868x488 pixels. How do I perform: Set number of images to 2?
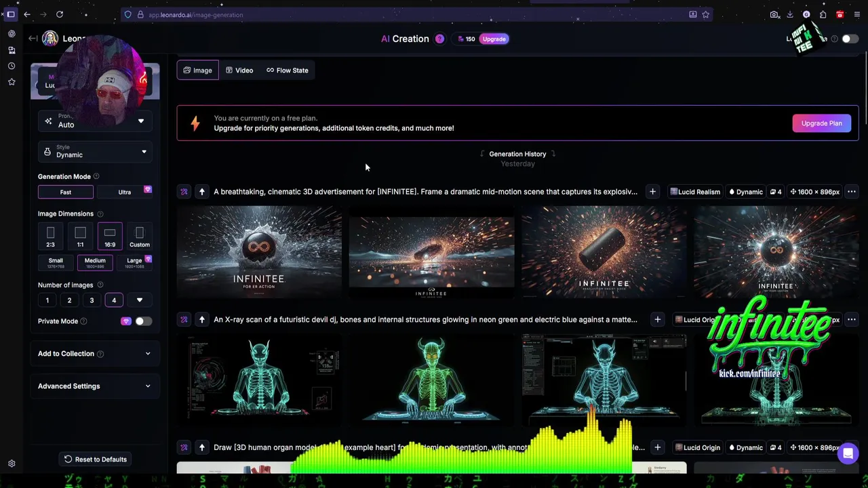[69, 300]
